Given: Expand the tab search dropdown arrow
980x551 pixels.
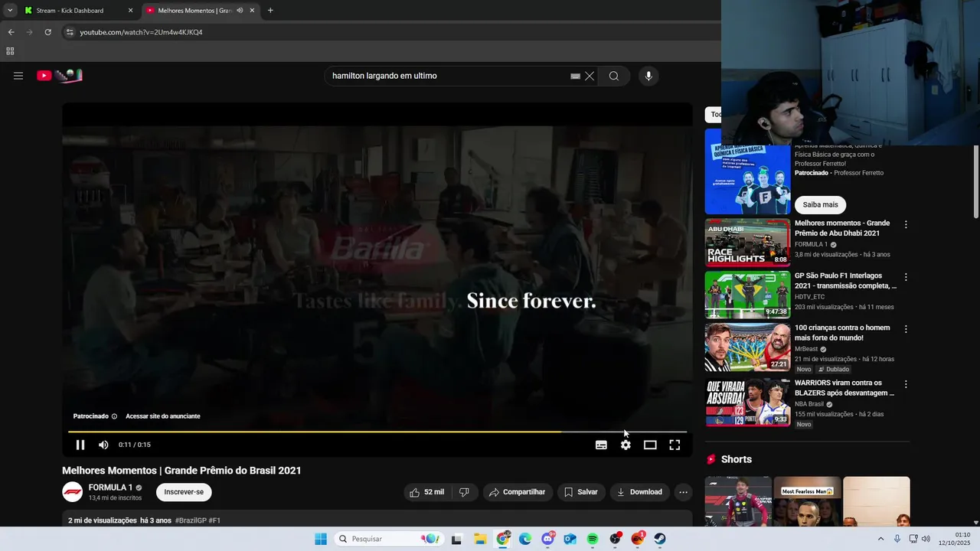Looking at the screenshot, I should point(10,11).
